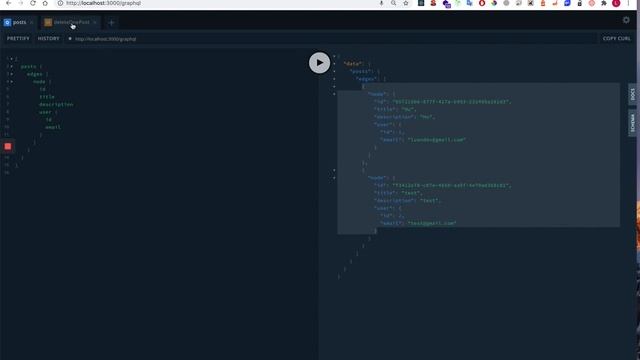Click the email field in query
The height and width of the screenshot is (360, 640).
pos(53,127)
